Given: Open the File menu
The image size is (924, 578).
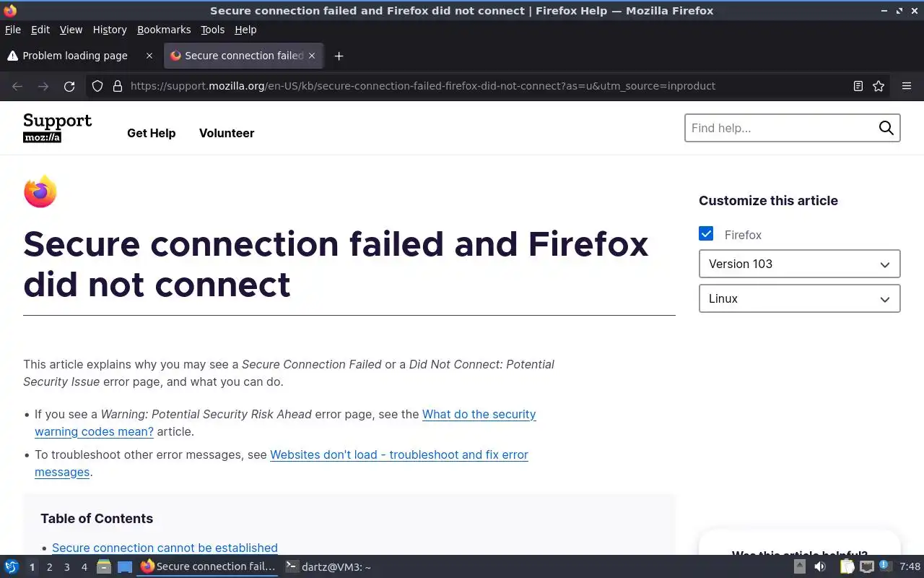Looking at the screenshot, I should pyautogui.click(x=13, y=30).
